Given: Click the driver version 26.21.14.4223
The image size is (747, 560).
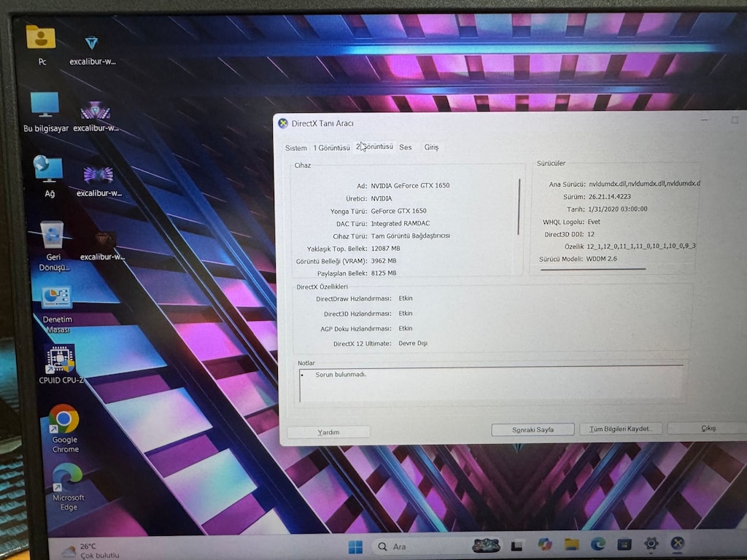Looking at the screenshot, I should 609,196.
